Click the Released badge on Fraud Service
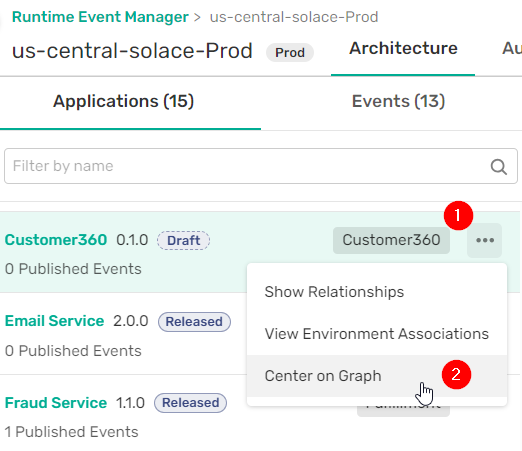Image resolution: width=522 pixels, height=451 pixels. point(190,403)
